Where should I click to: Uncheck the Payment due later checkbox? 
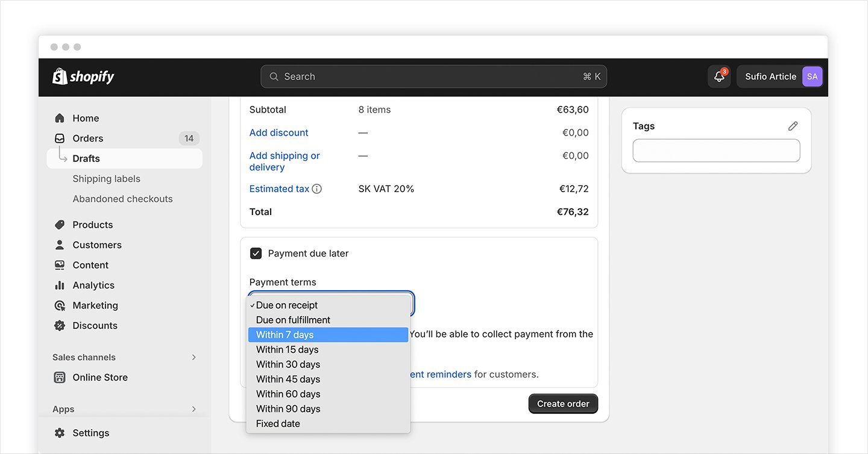(x=256, y=253)
